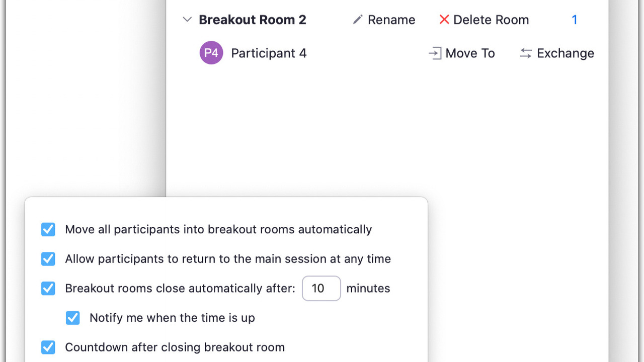Click the minutes input field showing 10
Screen dimensions: 644x362
pyautogui.click(x=321, y=288)
